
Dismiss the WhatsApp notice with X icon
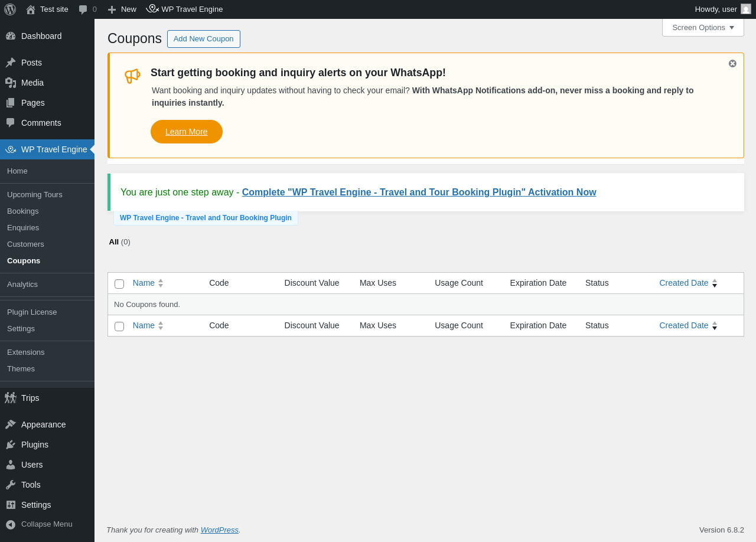coord(732,64)
